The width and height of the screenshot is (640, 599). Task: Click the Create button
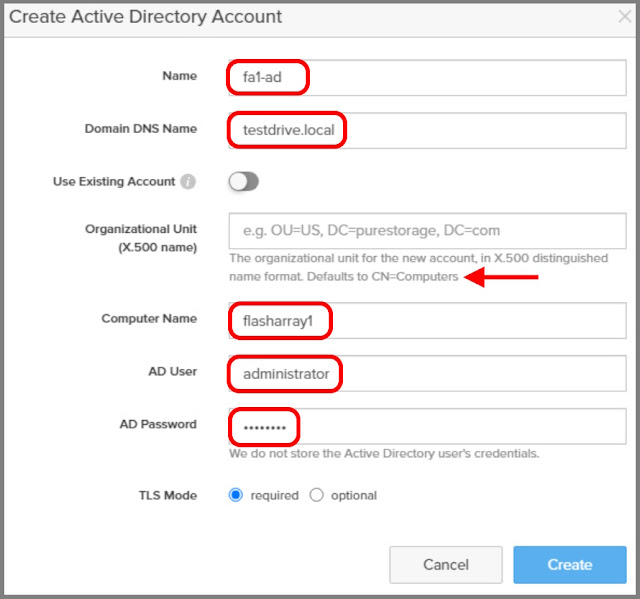tap(570, 565)
